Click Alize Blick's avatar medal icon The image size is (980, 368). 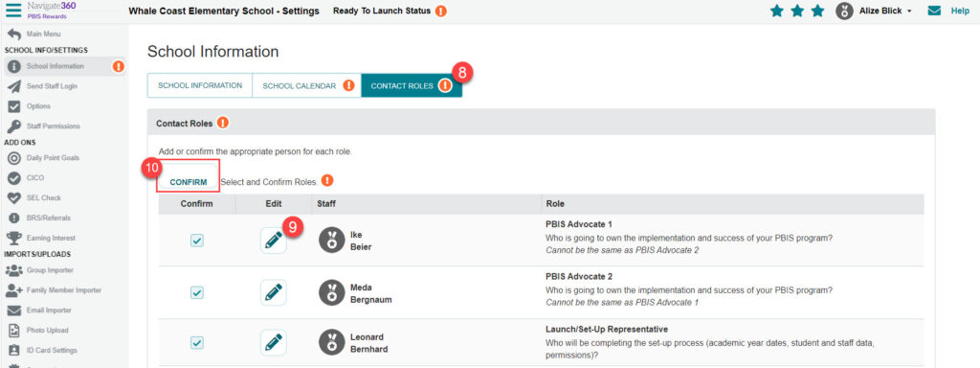844,11
